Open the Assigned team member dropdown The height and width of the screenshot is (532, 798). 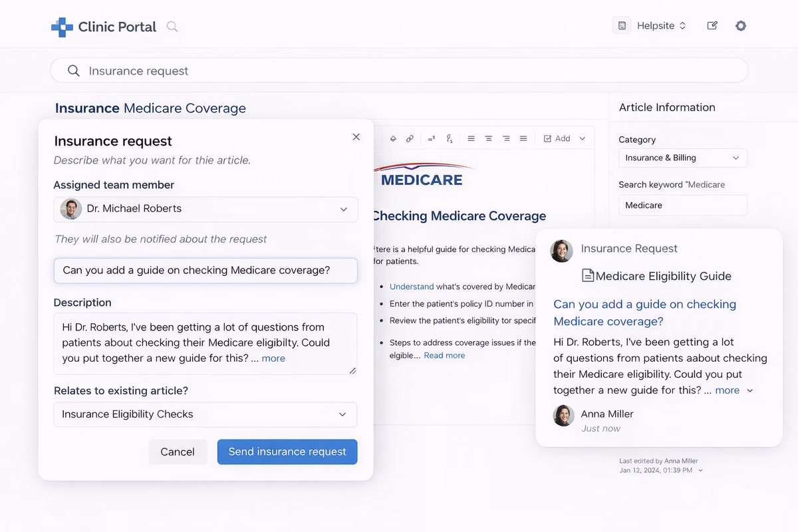(205, 209)
